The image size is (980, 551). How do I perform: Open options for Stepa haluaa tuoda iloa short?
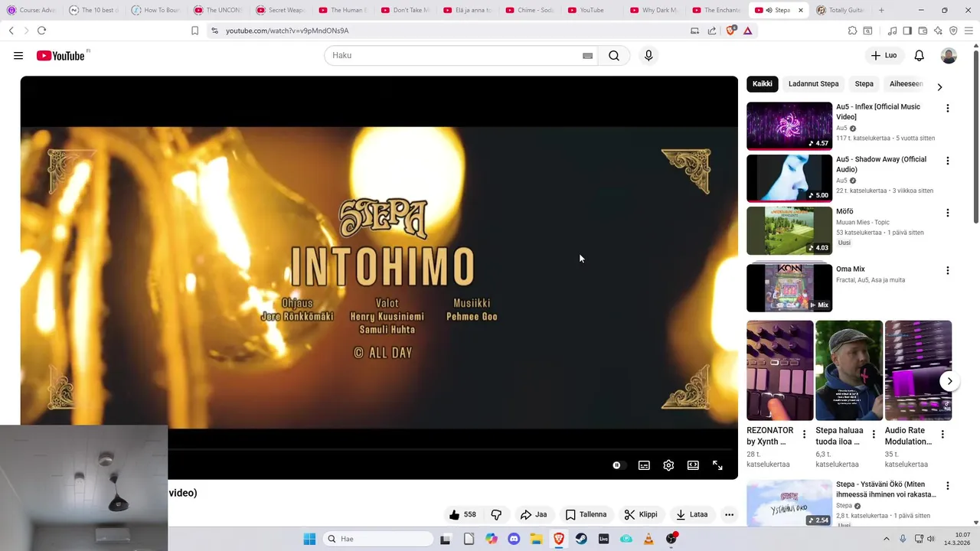pos(874,435)
